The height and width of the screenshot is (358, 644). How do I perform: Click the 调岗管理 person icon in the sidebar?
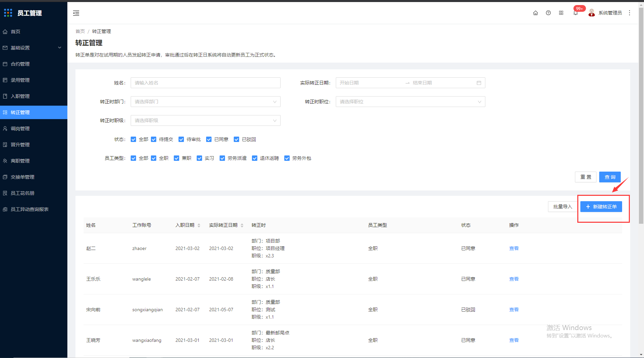(x=5, y=129)
